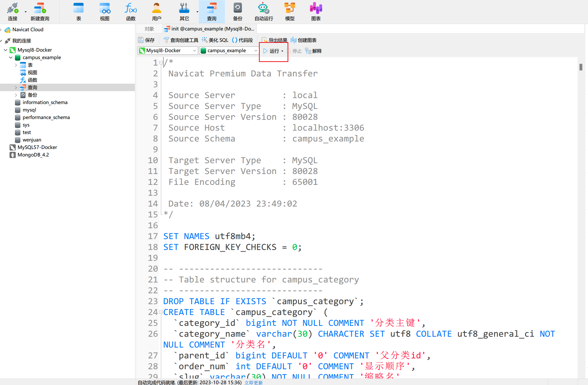Open the View (视图) toolbar icon

click(105, 11)
